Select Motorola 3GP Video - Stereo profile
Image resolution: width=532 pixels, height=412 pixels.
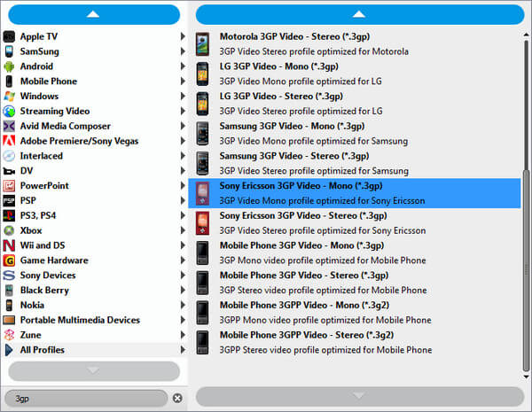[355, 44]
